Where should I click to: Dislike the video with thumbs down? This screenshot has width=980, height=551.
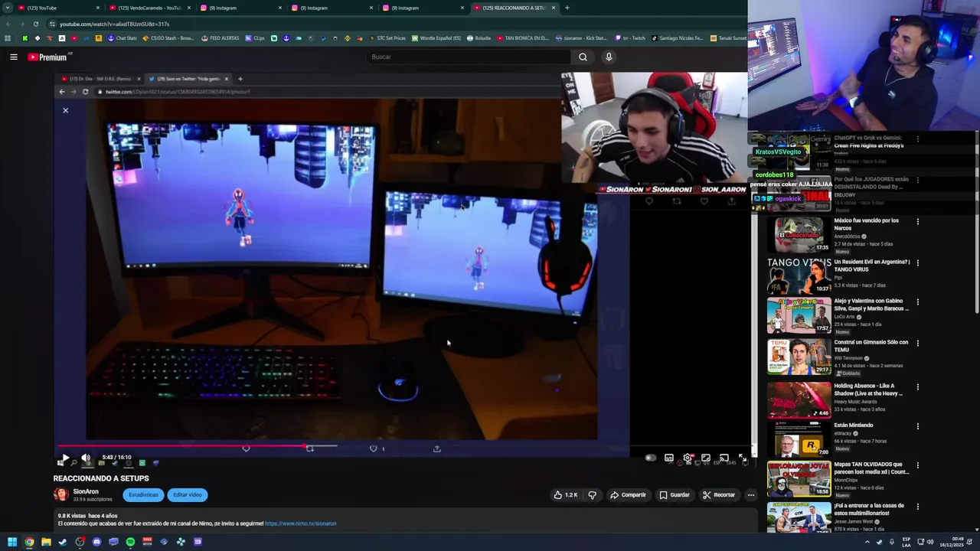(592, 495)
